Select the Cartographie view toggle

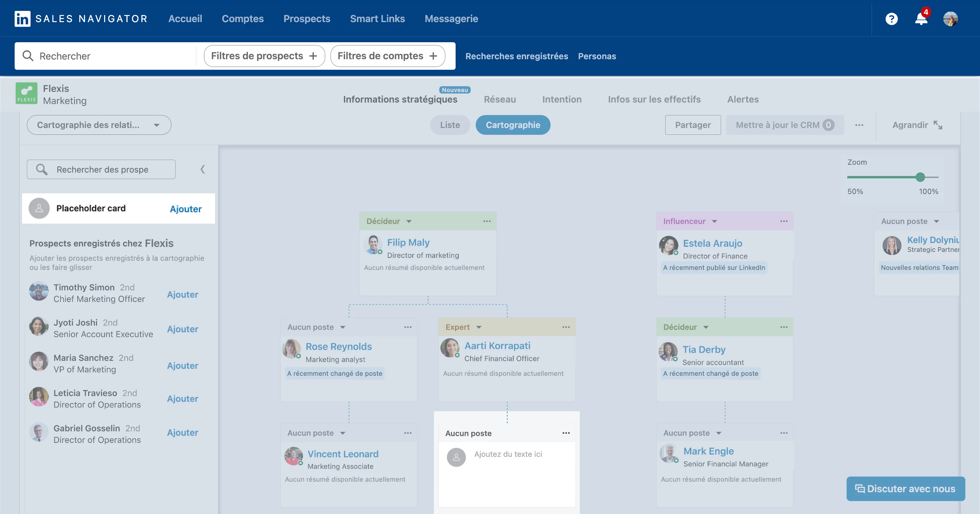pos(512,125)
